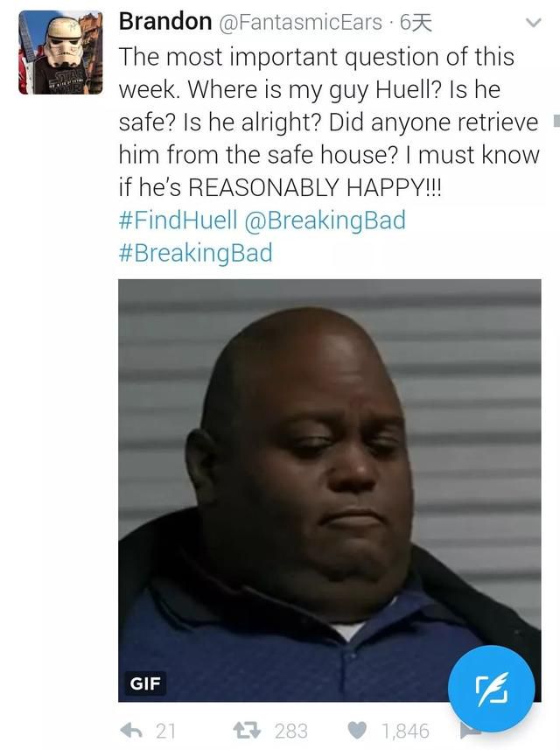The width and height of the screenshot is (560, 750).
Task: Open the @FantasmicEars handle
Action: coord(301,22)
